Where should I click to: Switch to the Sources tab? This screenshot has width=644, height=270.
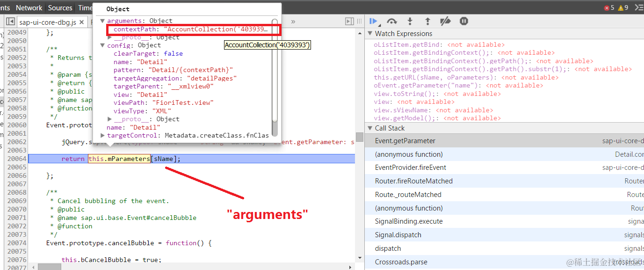click(60, 7)
